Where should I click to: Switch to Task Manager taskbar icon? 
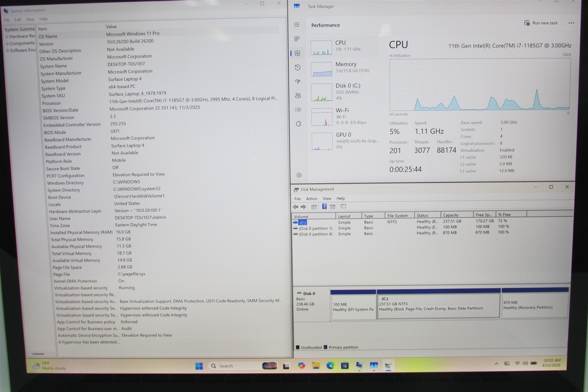click(x=374, y=365)
